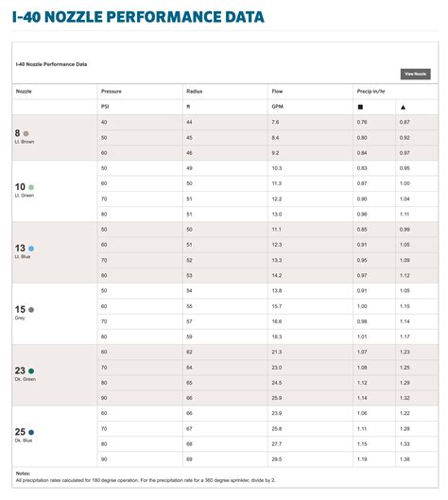Click the 24.5 flow value
Viewport: 448px width, 500px height.
click(x=276, y=383)
